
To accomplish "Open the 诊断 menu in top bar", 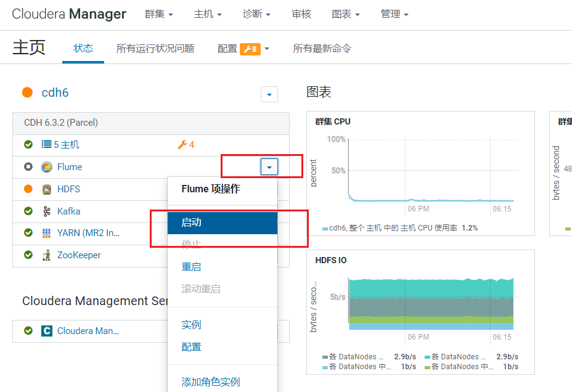I will click(256, 14).
